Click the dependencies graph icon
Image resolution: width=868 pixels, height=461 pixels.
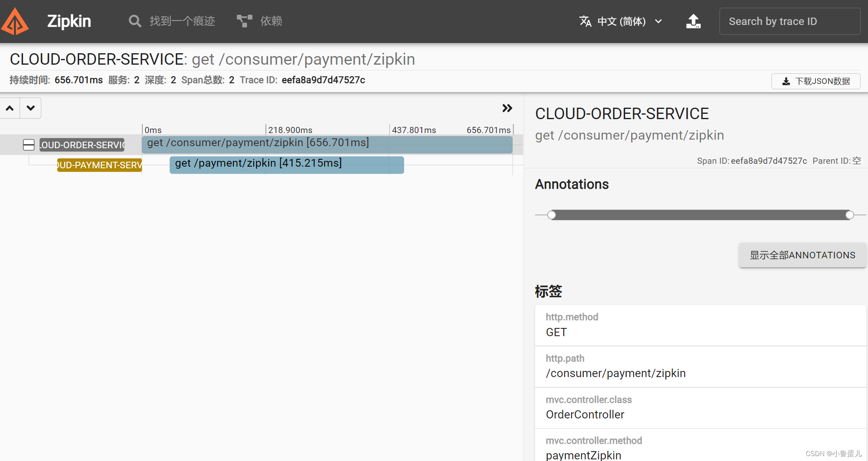pos(244,21)
